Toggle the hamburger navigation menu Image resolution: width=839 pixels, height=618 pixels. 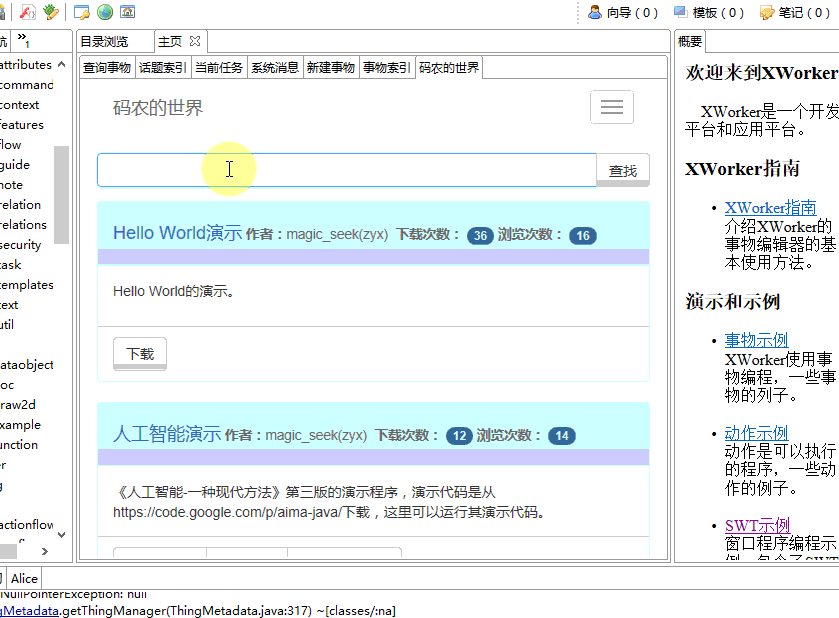click(611, 107)
